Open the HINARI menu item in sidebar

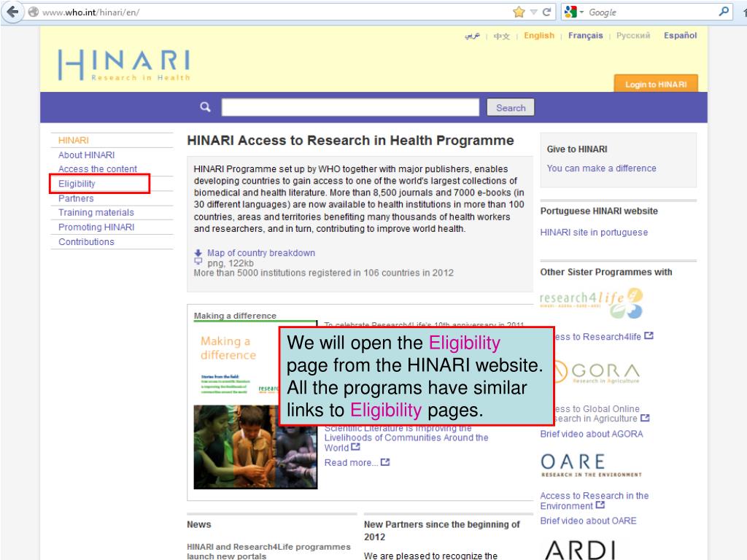pos(74,141)
